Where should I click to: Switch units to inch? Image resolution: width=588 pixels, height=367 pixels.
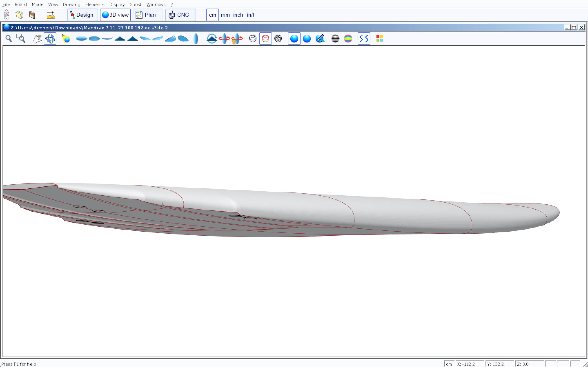[x=238, y=15]
